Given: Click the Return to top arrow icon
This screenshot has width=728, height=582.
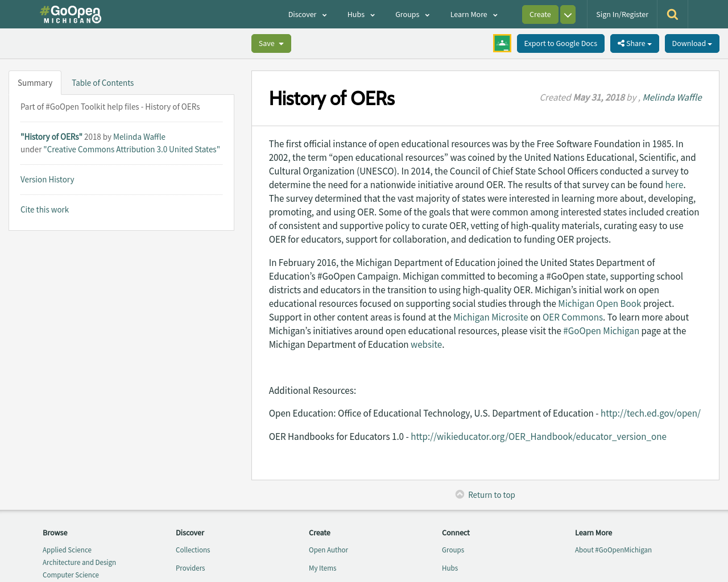Looking at the screenshot, I should [459, 494].
